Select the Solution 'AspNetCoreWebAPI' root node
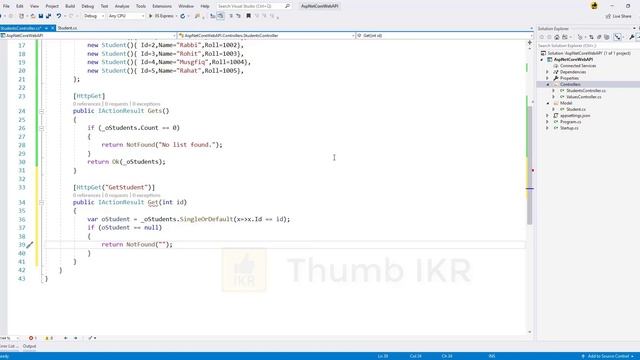This screenshot has width=640, height=360. coord(589,53)
